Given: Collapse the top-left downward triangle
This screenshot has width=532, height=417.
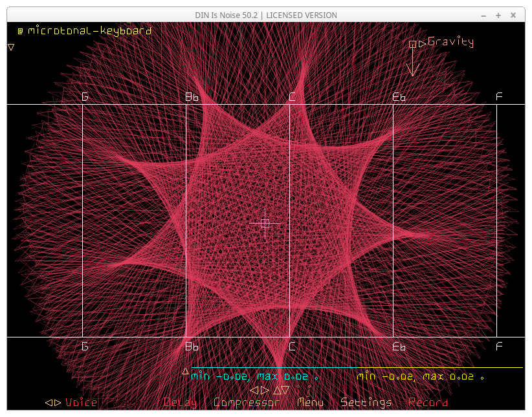Looking at the screenshot, I should tap(11, 47).
